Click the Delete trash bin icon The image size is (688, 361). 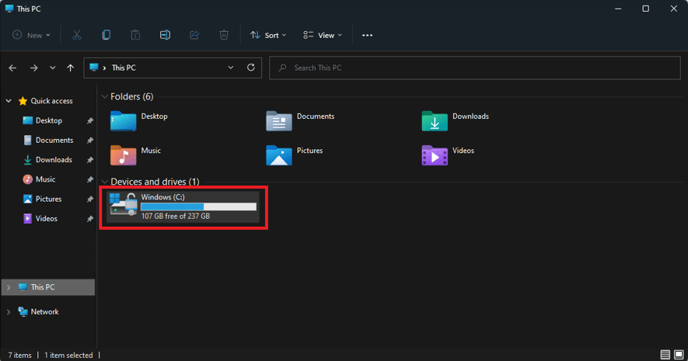(224, 35)
